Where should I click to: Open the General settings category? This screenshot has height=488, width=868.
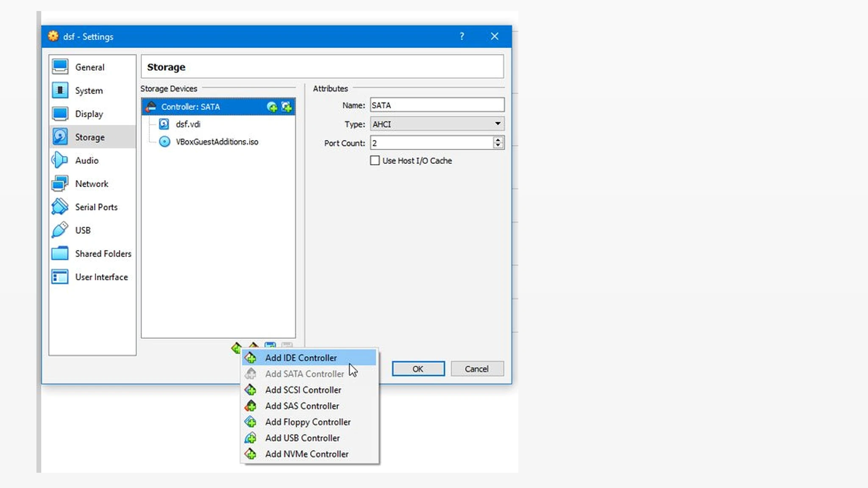tap(92, 67)
